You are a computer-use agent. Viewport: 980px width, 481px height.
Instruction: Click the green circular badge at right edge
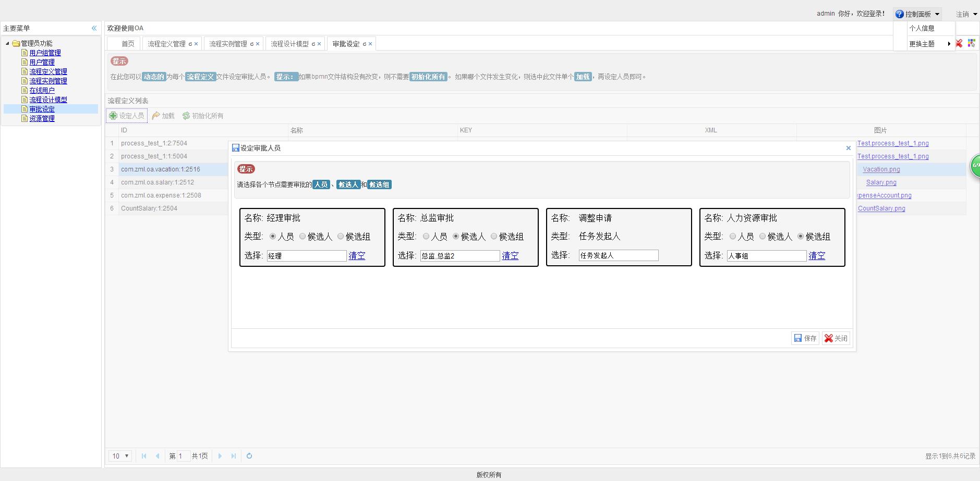pyautogui.click(x=975, y=165)
